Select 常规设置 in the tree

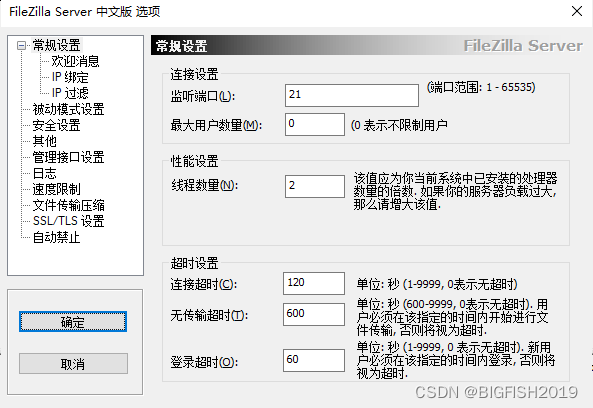[56, 45]
